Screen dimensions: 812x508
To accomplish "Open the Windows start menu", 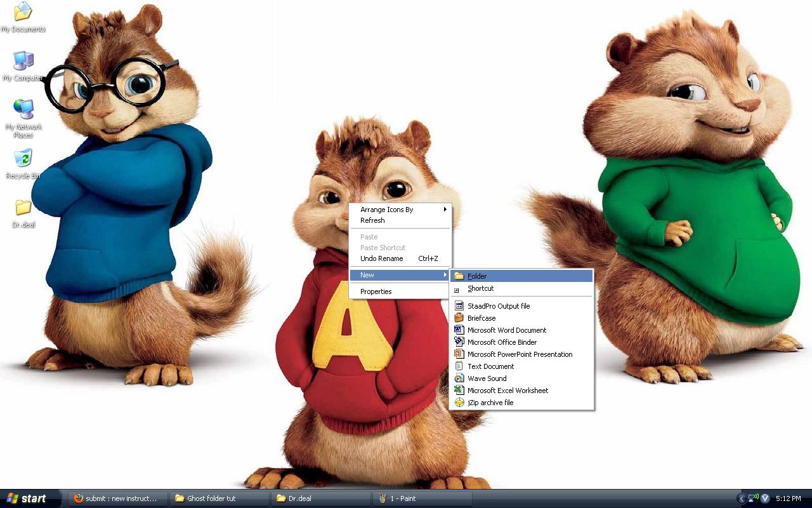I will (x=30, y=498).
